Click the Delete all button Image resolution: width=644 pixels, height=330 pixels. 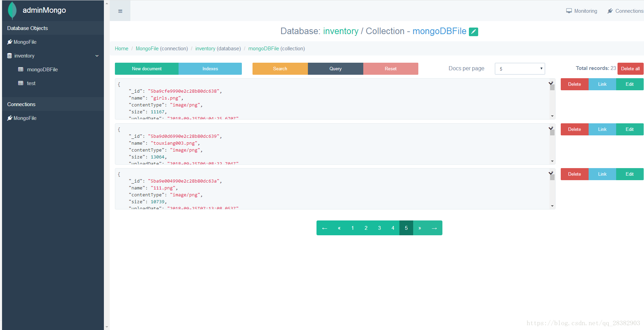(630, 69)
